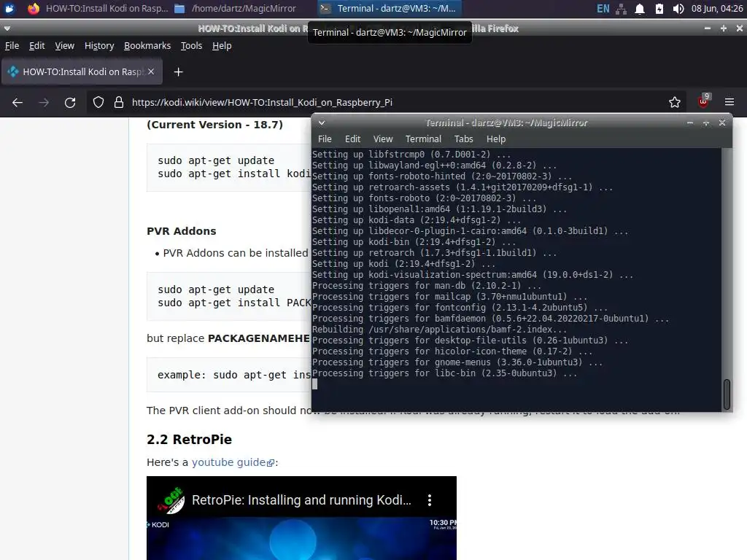The width and height of the screenshot is (747, 560).
Task: Select Terminal taskbar entry in top panel
Action: click(388, 8)
